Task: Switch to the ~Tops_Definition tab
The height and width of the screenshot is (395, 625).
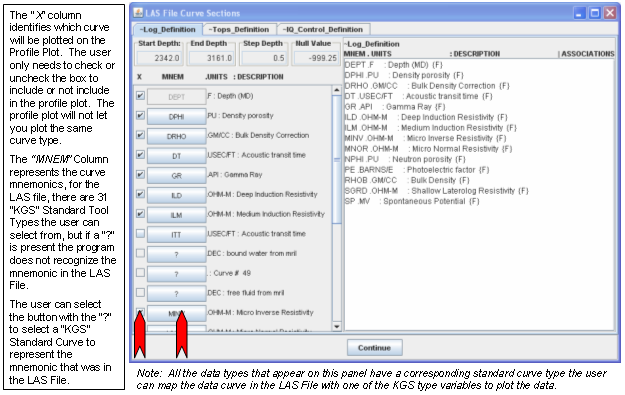Action: tap(238, 29)
